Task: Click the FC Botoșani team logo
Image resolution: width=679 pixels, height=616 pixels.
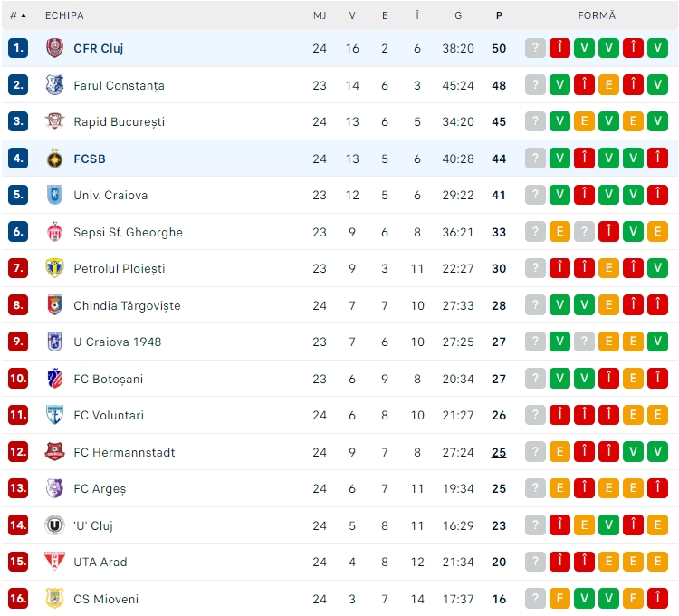Action: 54,378
